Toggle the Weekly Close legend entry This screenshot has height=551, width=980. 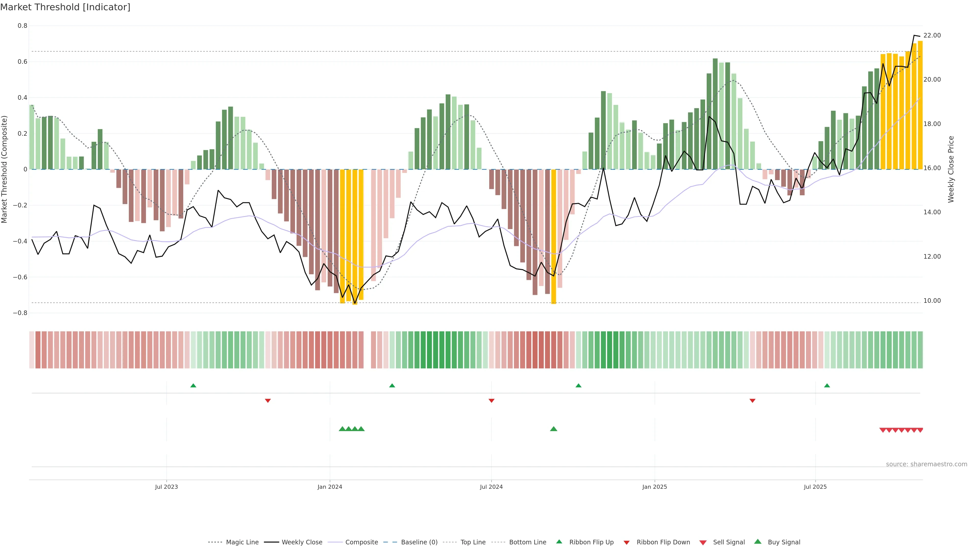pos(302,542)
